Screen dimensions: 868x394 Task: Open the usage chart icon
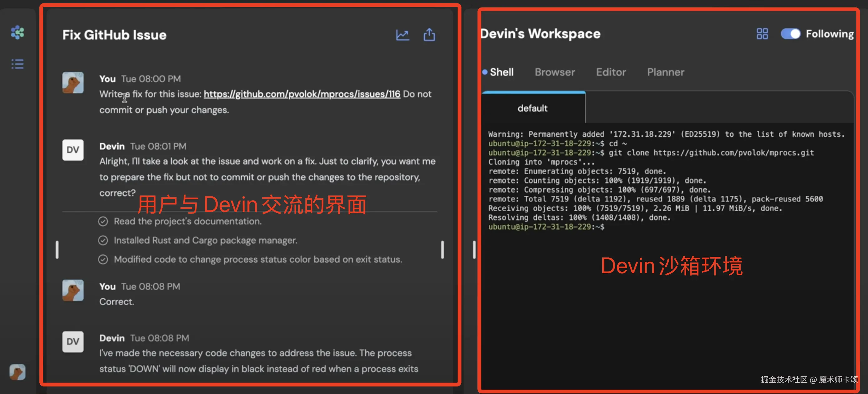pos(402,35)
